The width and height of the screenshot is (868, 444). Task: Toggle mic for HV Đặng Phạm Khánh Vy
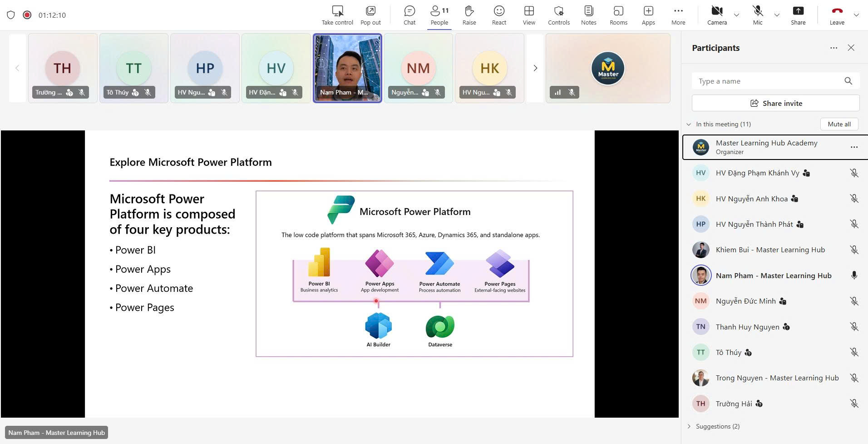point(854,173)
